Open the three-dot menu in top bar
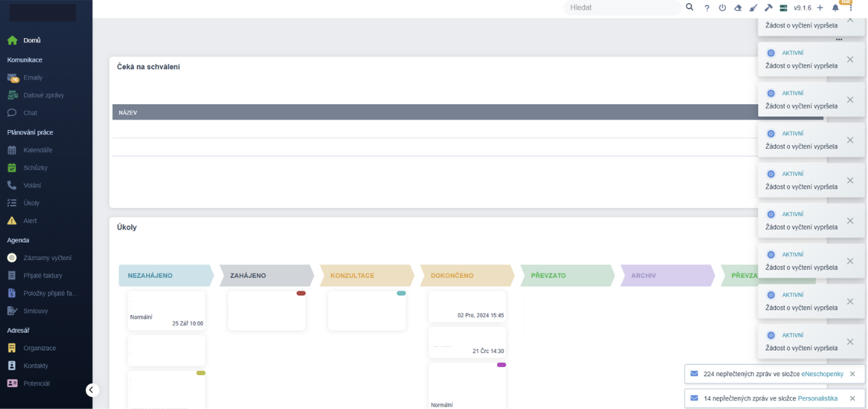Image resolution: width=868 pixels, height=409 pixels. [851, 8]
